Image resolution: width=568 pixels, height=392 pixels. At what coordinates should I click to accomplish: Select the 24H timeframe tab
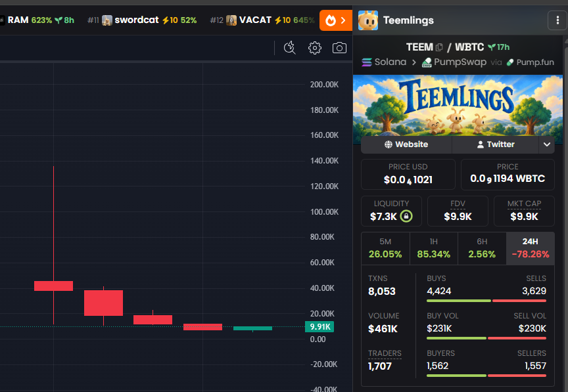(x=531, y=249)
